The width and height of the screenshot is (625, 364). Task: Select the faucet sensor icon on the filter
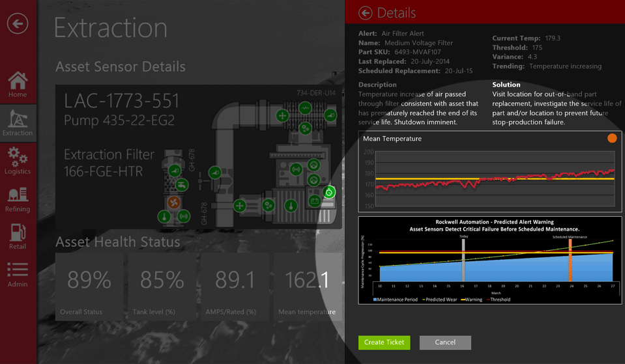pos(182,186)
